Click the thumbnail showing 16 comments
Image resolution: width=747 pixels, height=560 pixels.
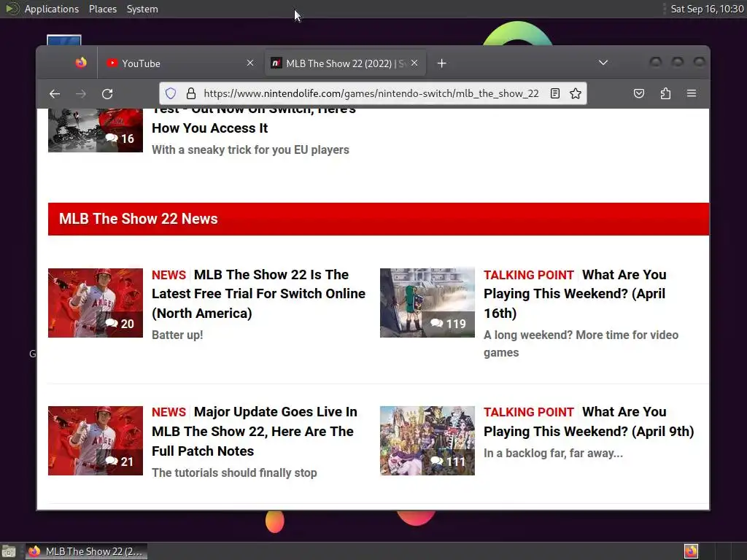[96, 131]
